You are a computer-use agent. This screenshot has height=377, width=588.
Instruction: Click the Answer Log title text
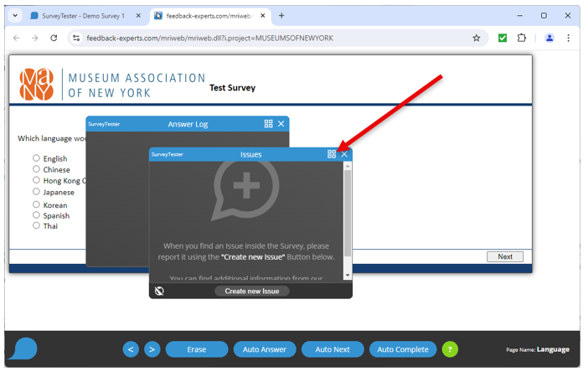[188, 124]
